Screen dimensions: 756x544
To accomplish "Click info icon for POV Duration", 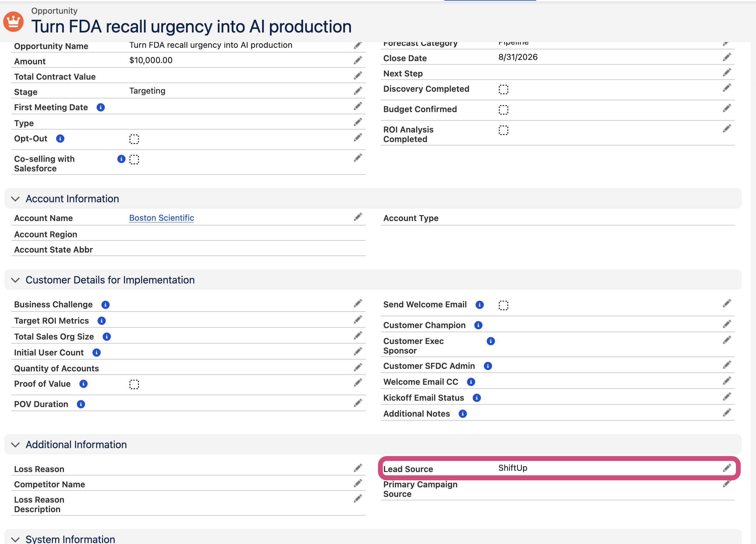I will point(81,404).
